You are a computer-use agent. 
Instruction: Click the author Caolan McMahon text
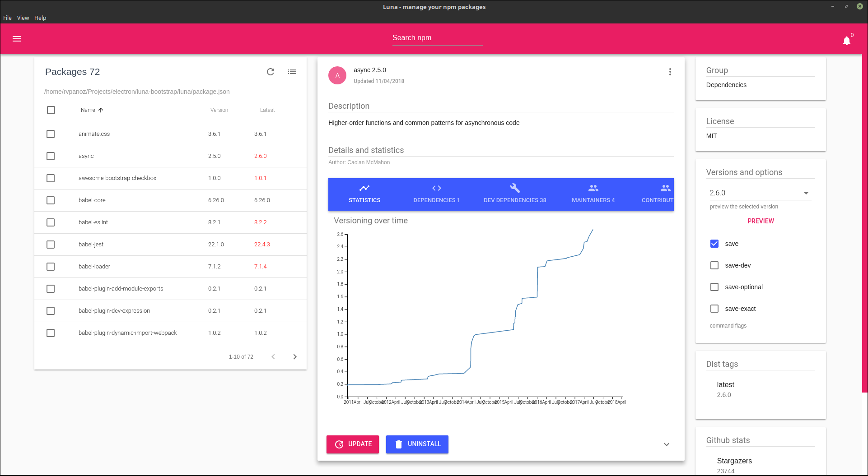pyautogui.click(x=359, y=162)
